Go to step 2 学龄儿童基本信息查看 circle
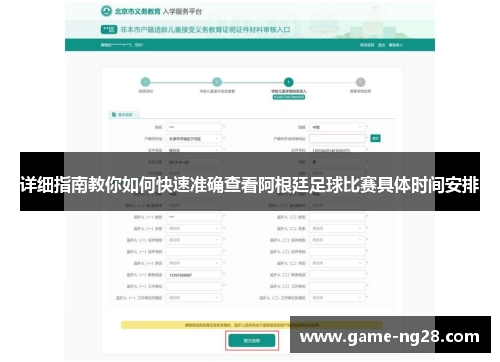Screen dimensions: 500x362 (217, 82)
